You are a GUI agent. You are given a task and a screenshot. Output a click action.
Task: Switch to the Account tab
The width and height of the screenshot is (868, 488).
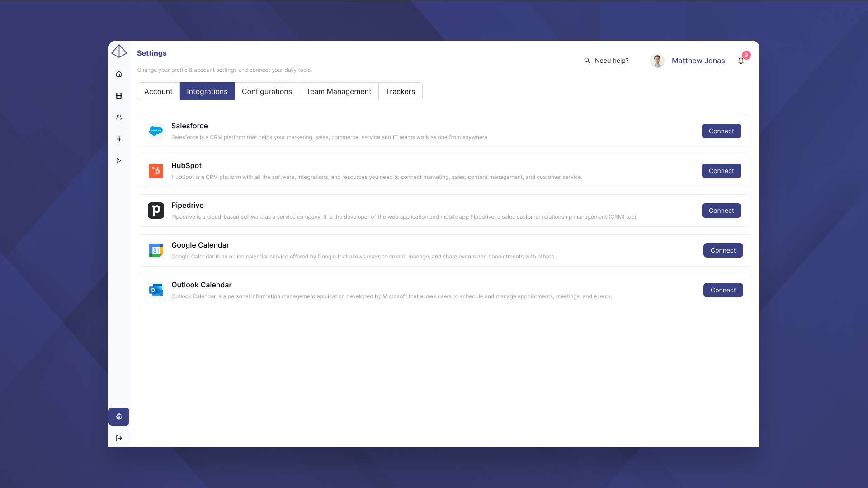point(158,91)
